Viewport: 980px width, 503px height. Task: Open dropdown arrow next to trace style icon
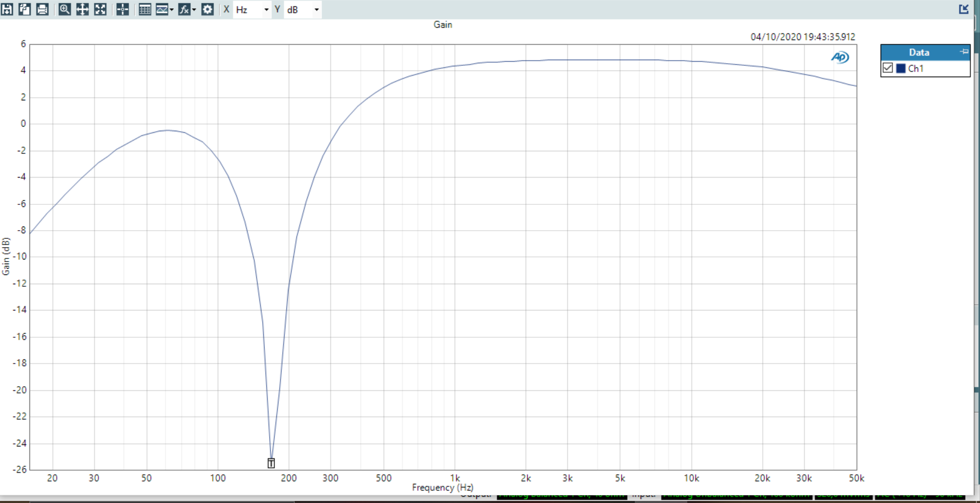171,10
